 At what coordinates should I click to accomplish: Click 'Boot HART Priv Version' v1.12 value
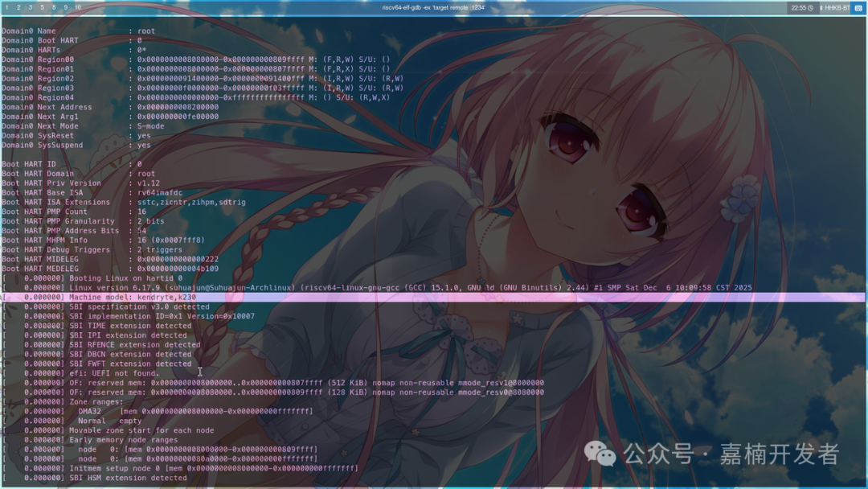tap(149, 183)
